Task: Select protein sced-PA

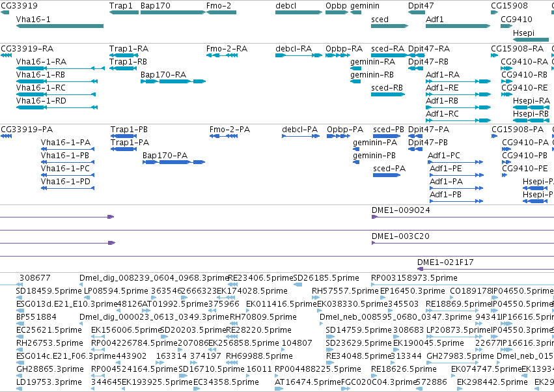Action: [387, 175]
